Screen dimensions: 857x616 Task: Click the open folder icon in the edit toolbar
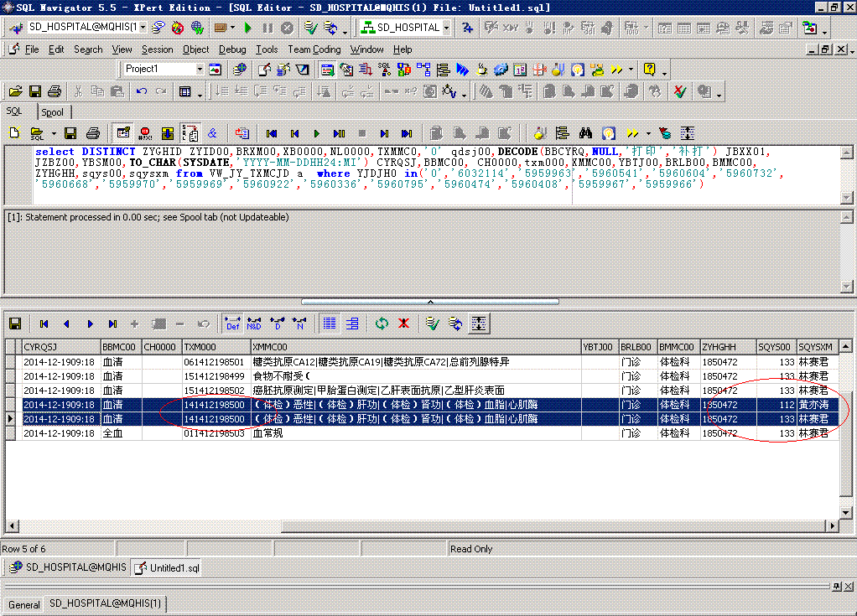pyautogui.click(x=14, y=91)
